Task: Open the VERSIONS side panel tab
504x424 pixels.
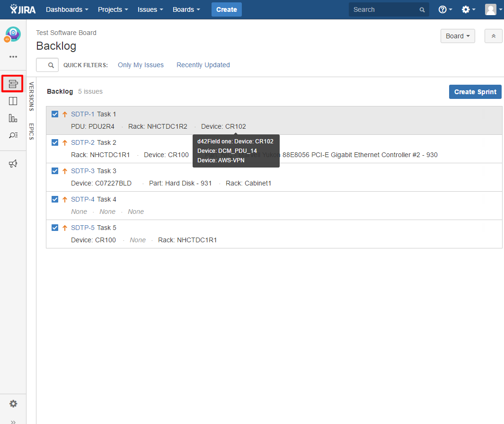Action: (32, 96)
